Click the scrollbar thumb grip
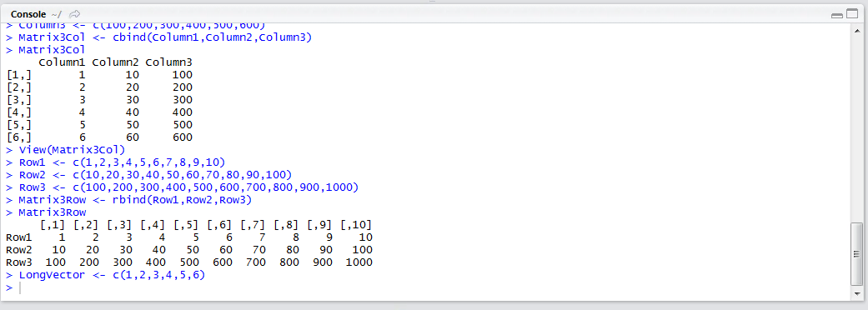Image resolution: width=868 pixels, height=310 pixels. (x=856, y=253)
